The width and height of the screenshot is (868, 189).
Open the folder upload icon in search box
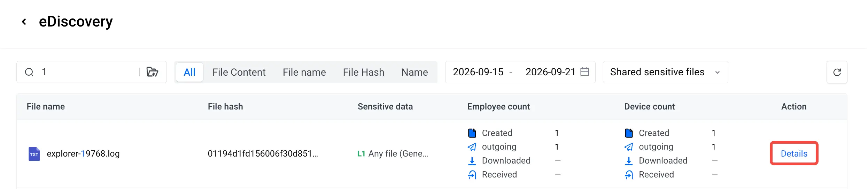tap(152, 72)
